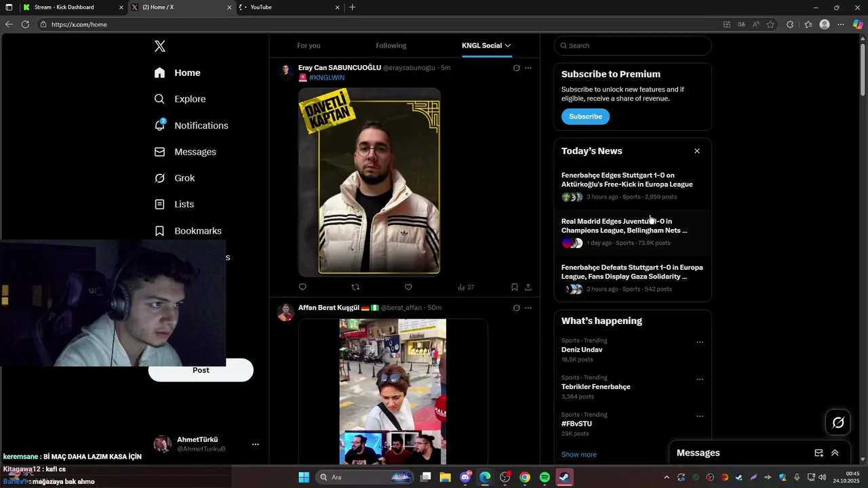
Task: Open account menu next to AhmetTürkü
Action: [256, 445]
